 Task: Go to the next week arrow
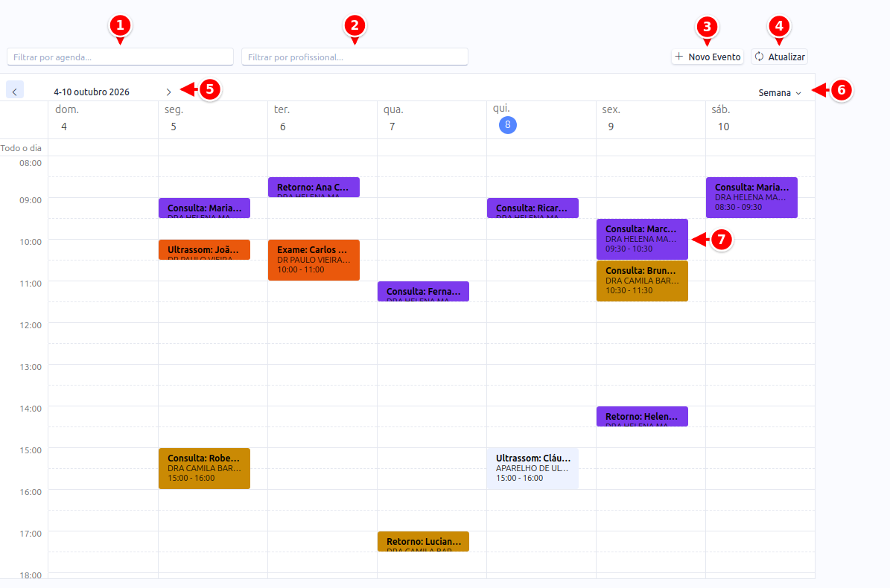[x=168, y=92]
